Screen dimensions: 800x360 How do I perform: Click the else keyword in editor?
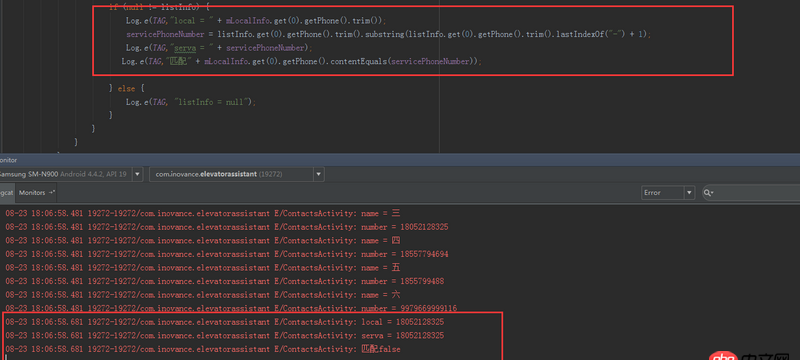point(126,89)
